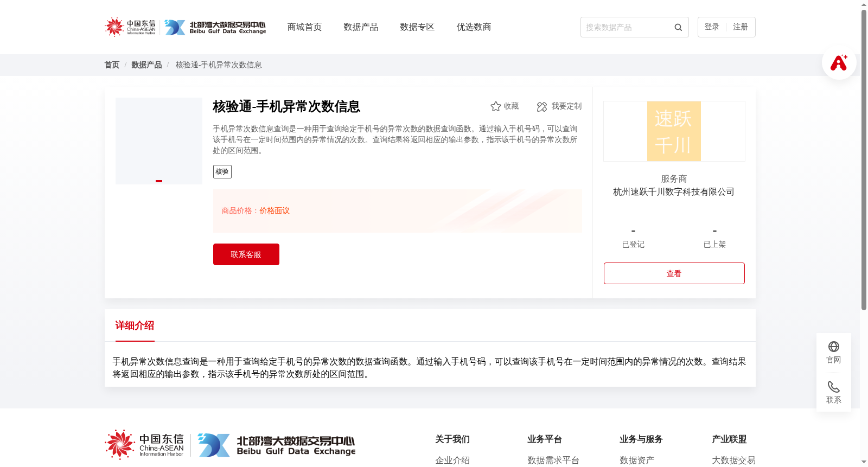This screenshot has height=467, width=868.
Task: Click the scrollbar down arrow
Action: (x=864, y=463)
